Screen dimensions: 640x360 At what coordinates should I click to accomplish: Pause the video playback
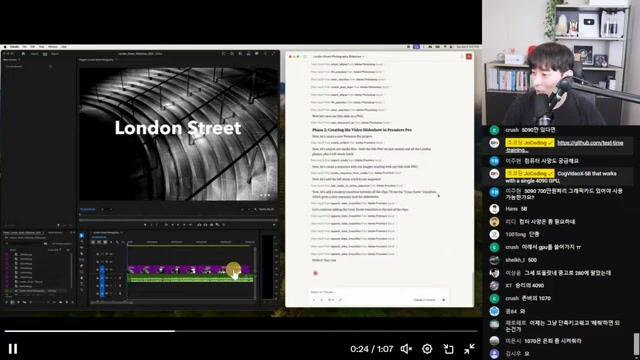(13, 349)
